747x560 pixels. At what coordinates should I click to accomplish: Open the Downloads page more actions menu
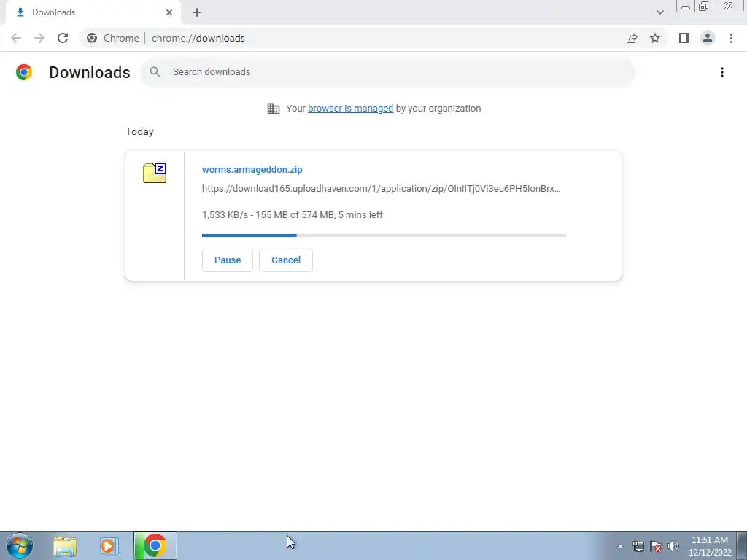[722, 72]
